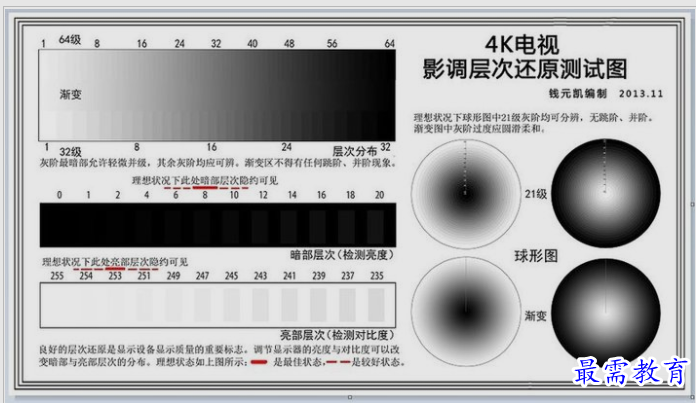This screenshot has height=403, width=696.
Task: Click the brightness value "253"
Action: tap(115, 276)
